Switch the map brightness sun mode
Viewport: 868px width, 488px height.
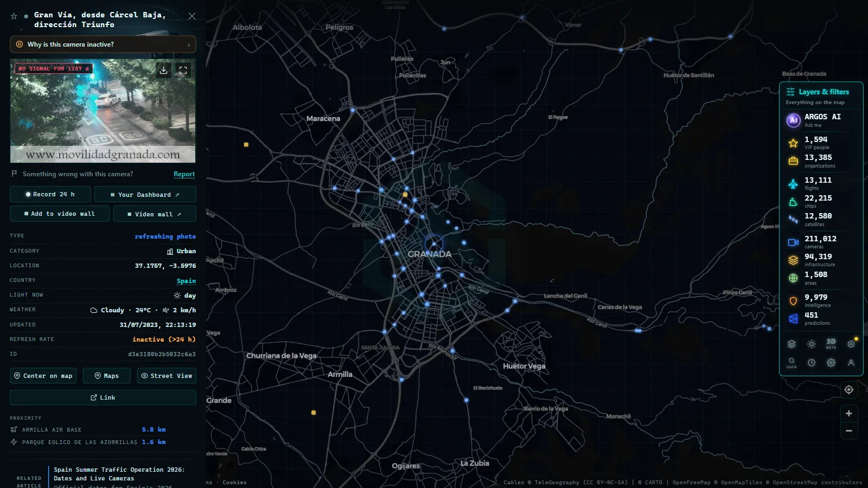pos(812,344)
